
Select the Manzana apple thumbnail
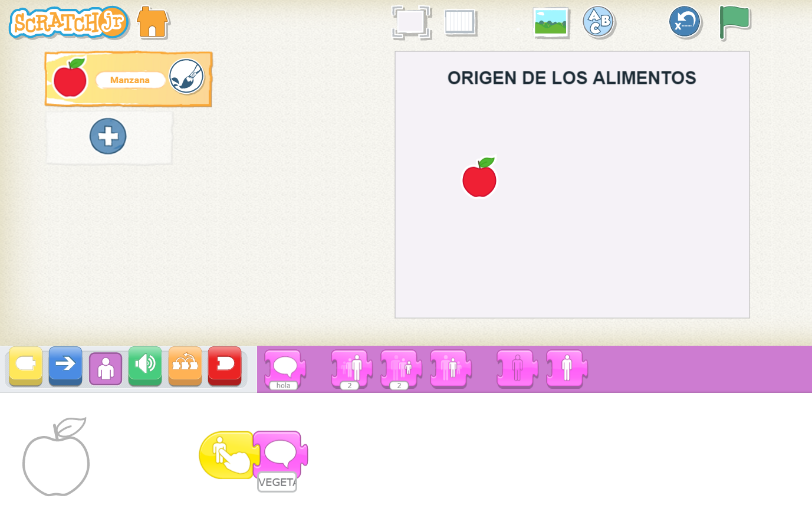pos(70,78)
